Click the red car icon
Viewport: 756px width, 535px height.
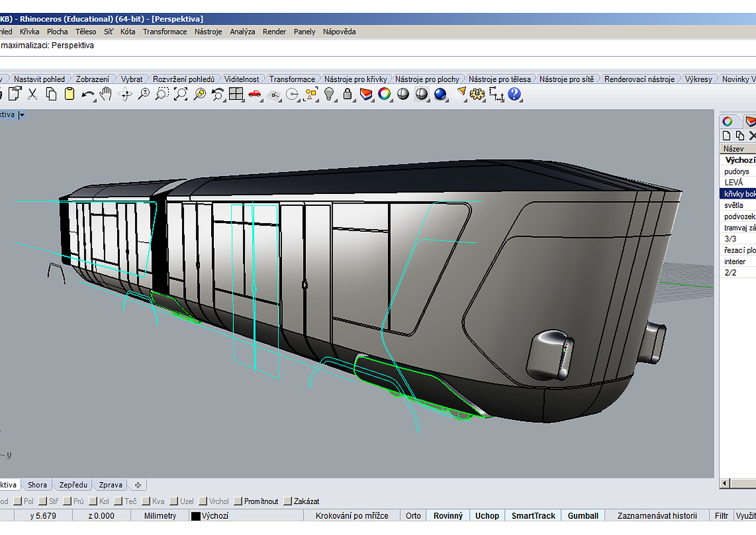(x=254, y=94)
